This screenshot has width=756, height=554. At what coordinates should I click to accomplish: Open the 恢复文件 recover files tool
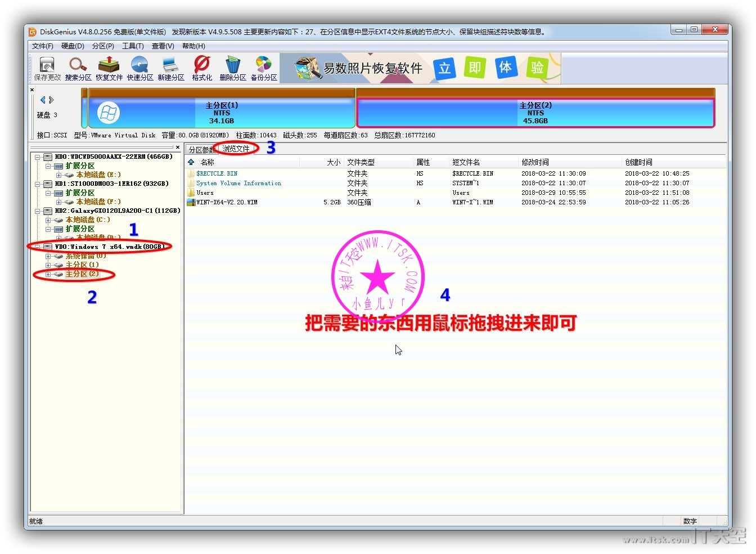[x=109, y=69]
